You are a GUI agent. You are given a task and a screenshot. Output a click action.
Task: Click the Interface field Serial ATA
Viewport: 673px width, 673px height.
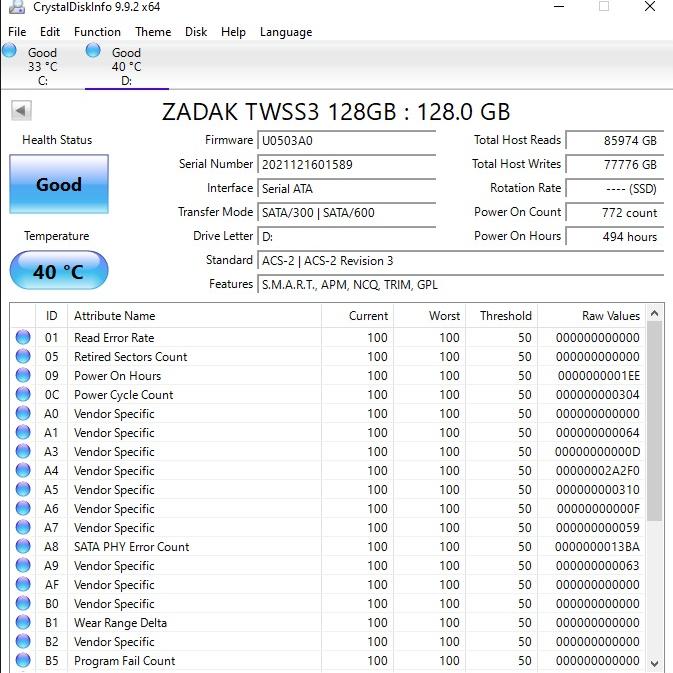346,189
